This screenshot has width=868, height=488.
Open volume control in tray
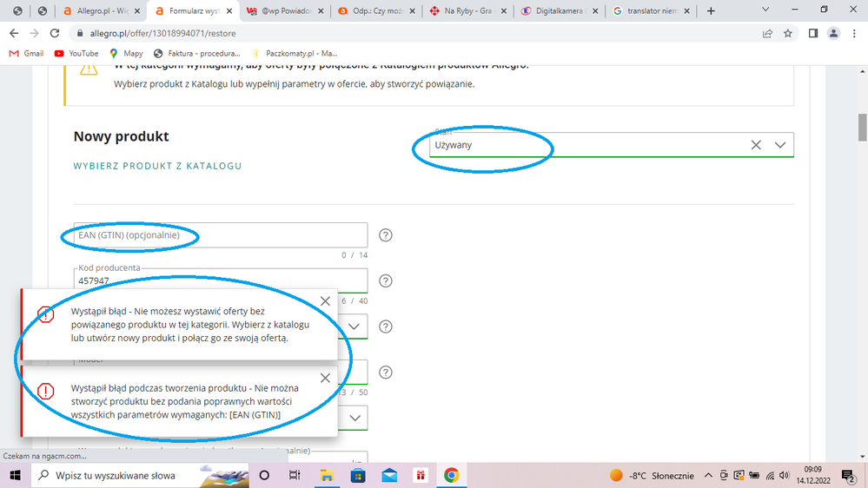[x=785, y=475]
